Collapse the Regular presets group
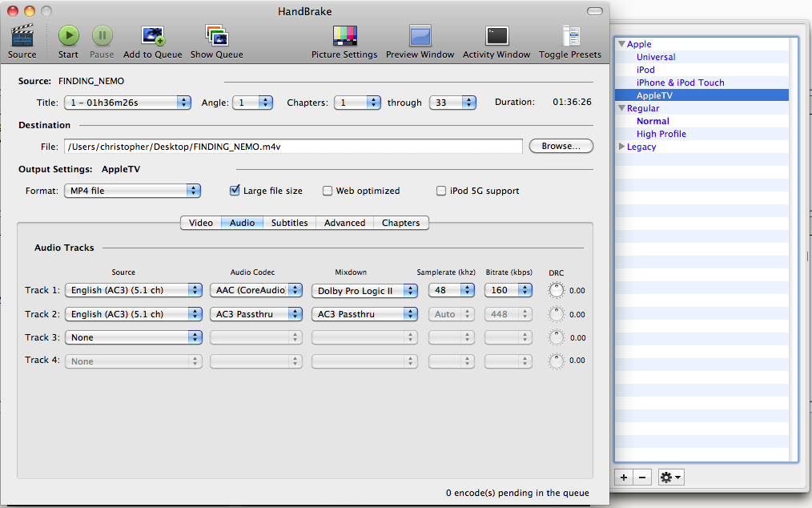Image resolution: width=812 pixels, height=508 pixels. 622,108
